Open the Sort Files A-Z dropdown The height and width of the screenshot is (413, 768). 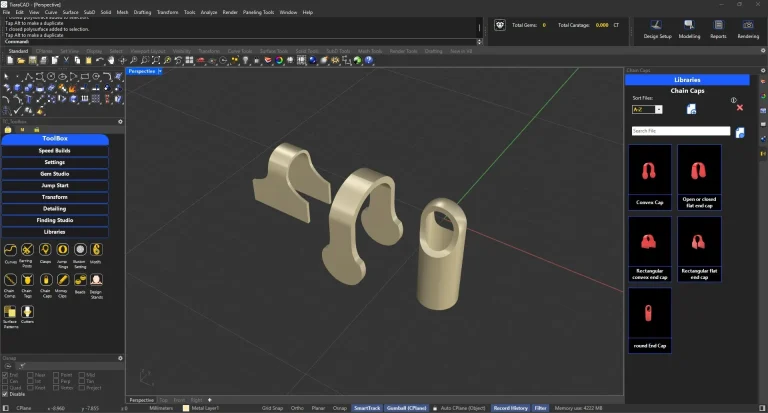(x=658, y=109)
